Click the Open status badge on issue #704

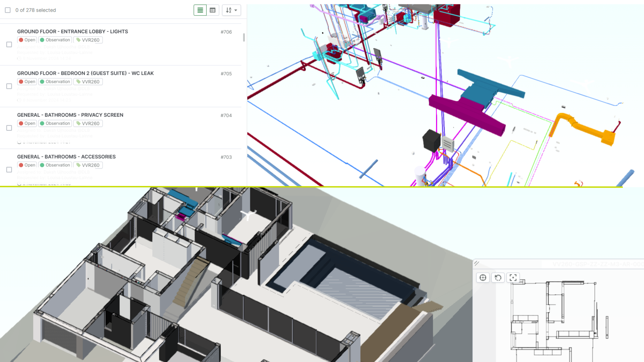point(27,123)
